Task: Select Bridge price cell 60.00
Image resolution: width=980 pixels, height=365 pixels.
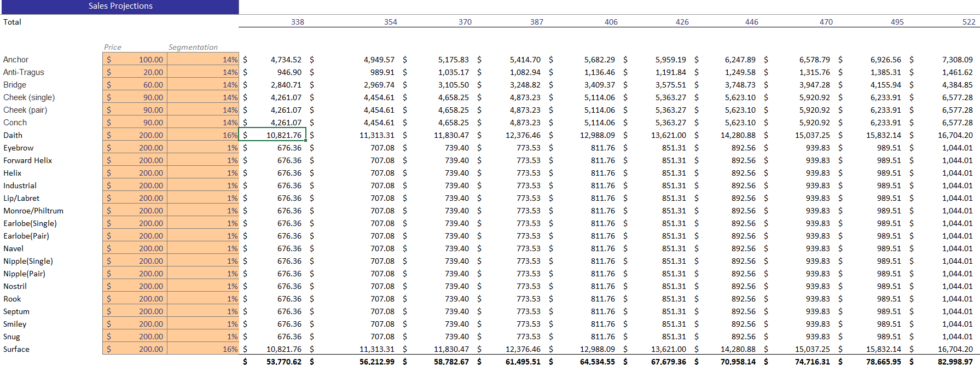Action: pos(135,85)
